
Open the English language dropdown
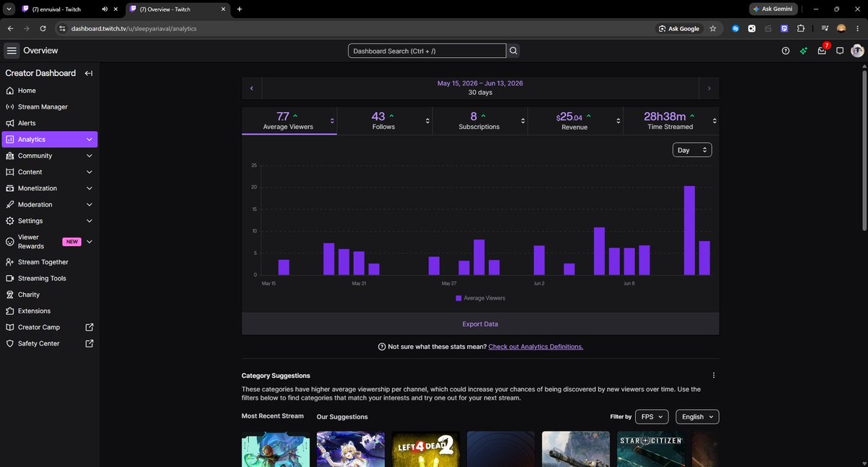[697, 417]
